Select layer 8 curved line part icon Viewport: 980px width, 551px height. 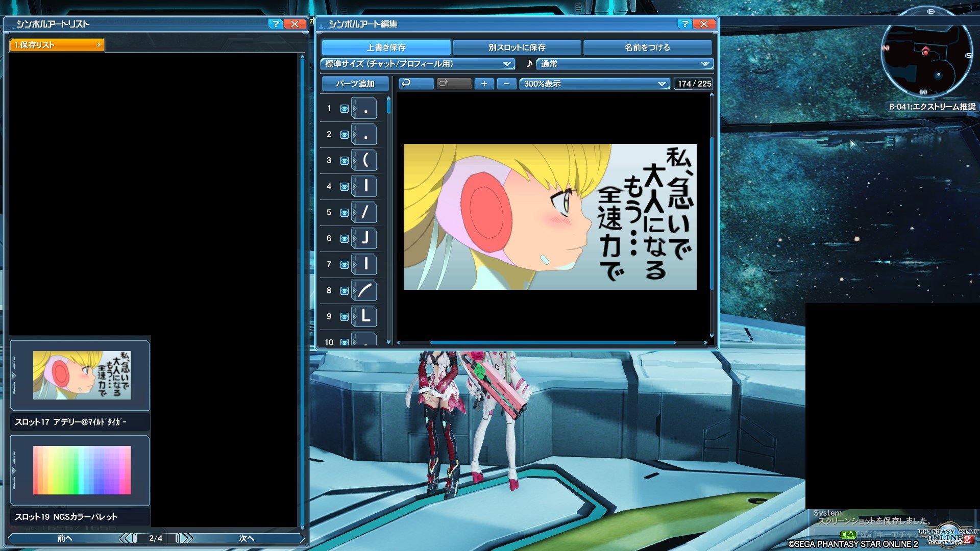365,291
